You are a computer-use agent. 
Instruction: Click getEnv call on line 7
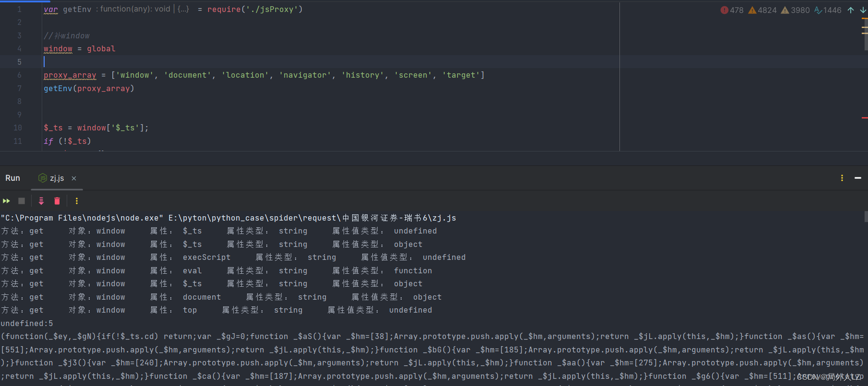pyautogui.click(x=58, y=89)
